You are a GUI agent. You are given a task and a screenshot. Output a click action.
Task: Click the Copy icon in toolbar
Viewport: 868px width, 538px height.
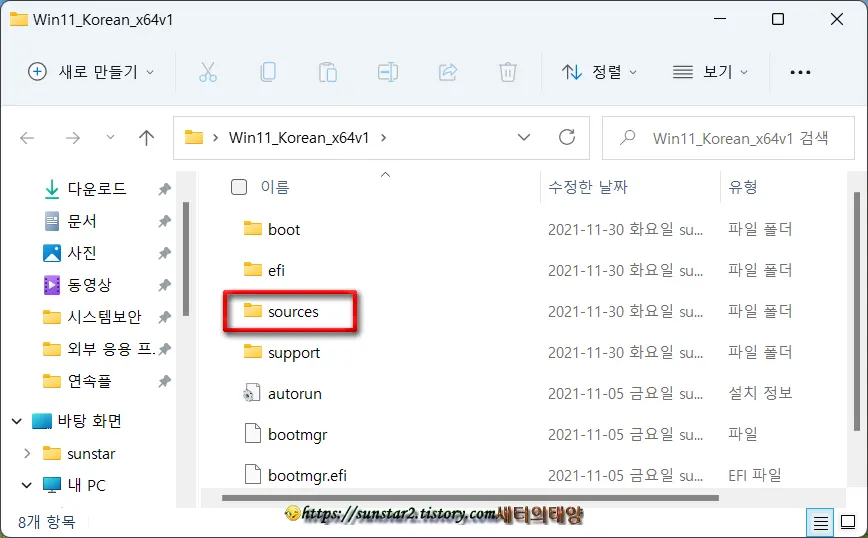pos(268,72)
